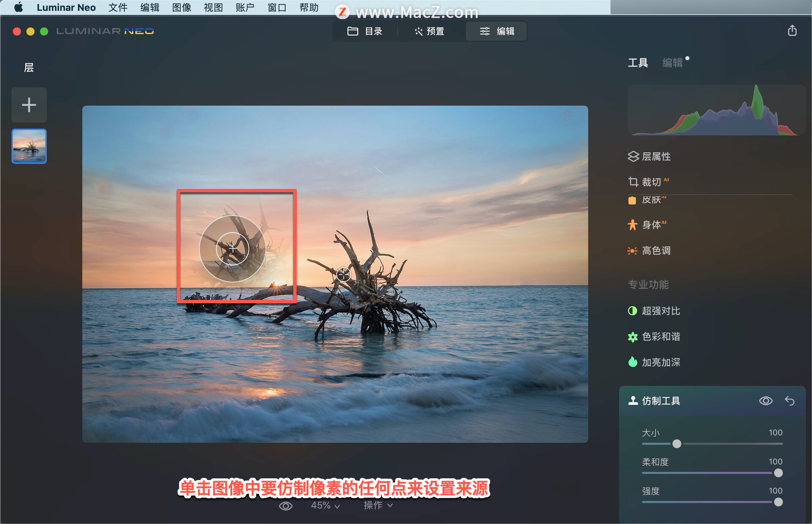Click the 大小 value 100
812x524 pixels.
(775, 433)
